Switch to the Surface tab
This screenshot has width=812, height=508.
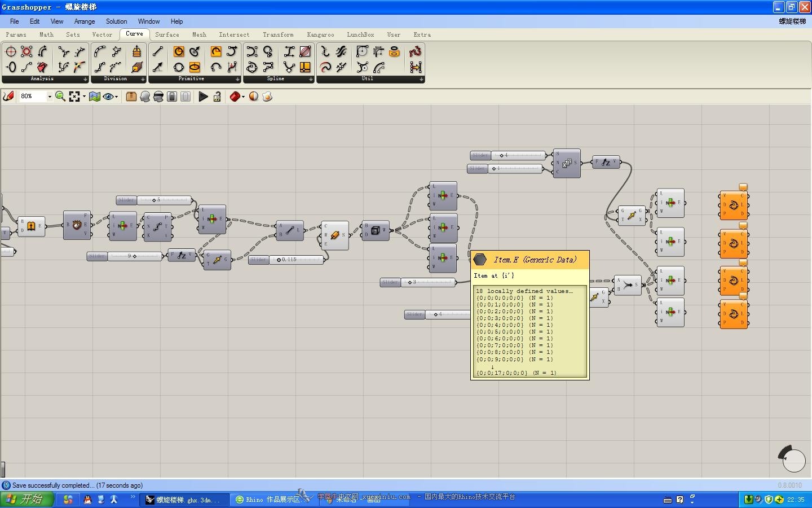click(167, 34)
